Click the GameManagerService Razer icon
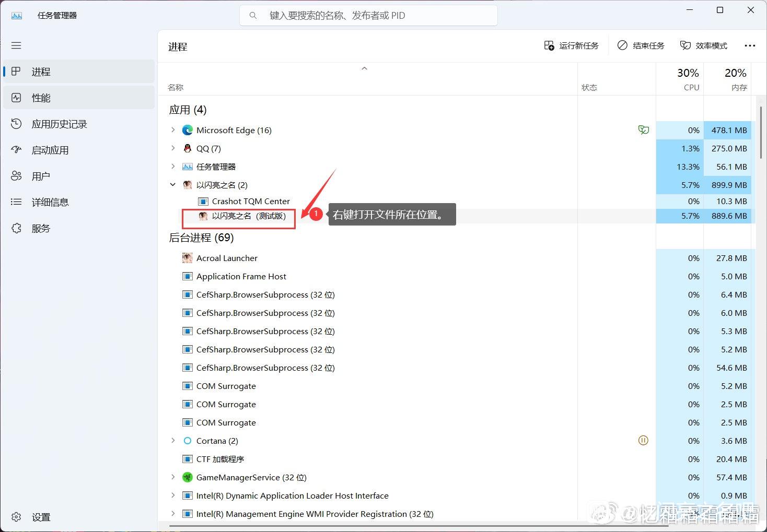Screen dimensions: 767x532 (x=187, y=477)
